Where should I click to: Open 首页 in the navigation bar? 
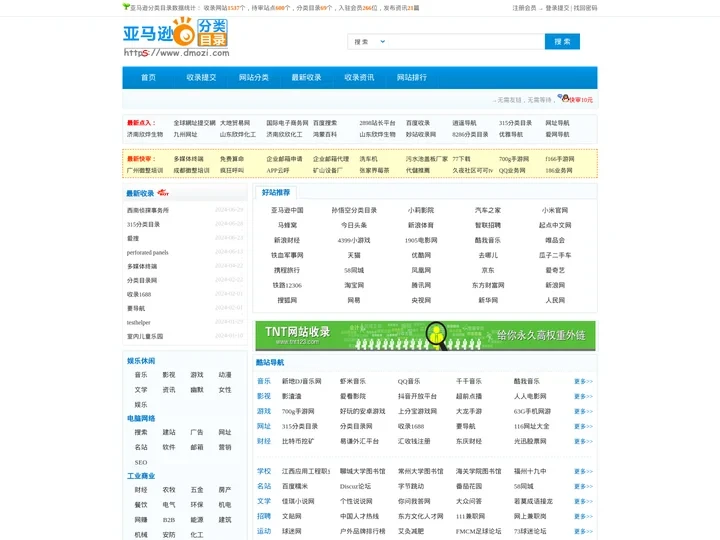[x=148, y=78]
